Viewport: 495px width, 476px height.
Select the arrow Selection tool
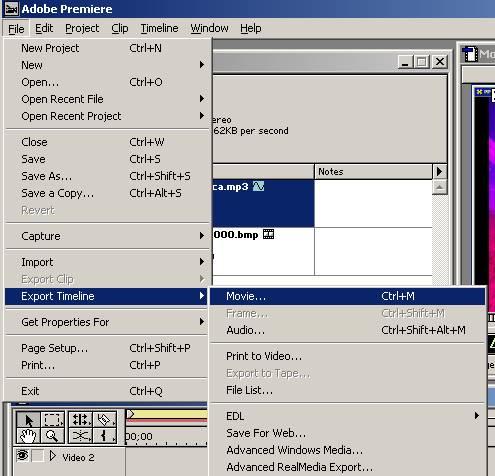(28, 419)
